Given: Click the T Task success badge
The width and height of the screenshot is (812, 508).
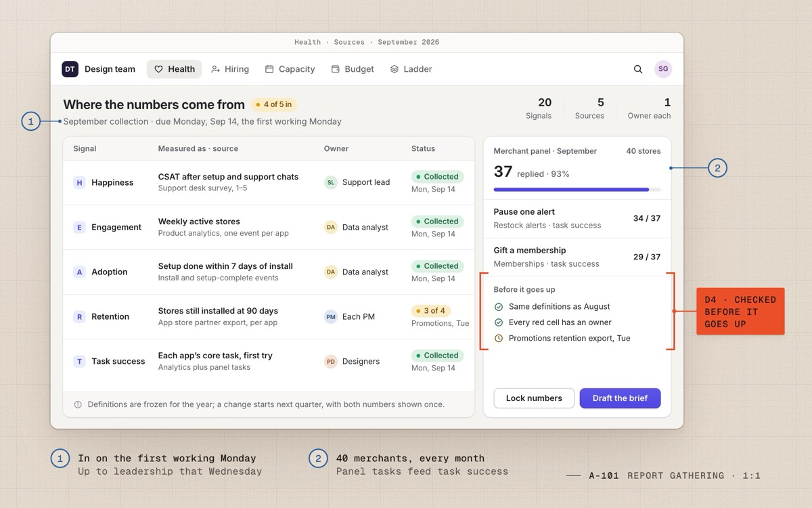Looking at the screenshot, I should [x=79, y=361].
